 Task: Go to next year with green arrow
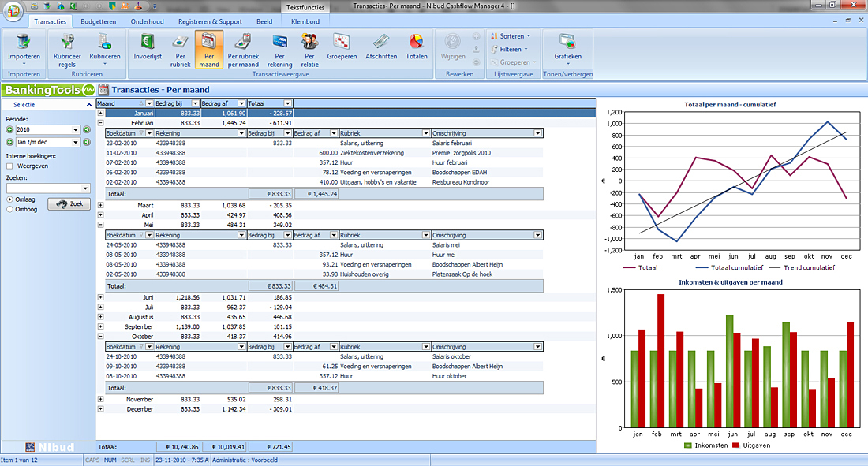tap(86, 129)
